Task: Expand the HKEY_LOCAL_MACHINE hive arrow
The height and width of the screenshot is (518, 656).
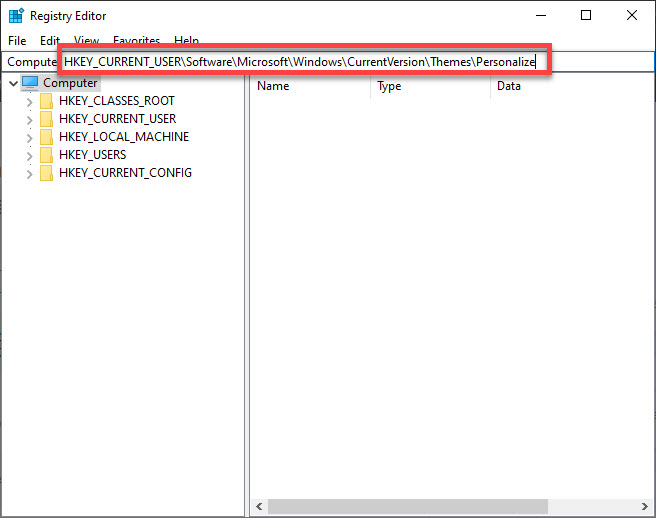Action: [x=29, y=137]
